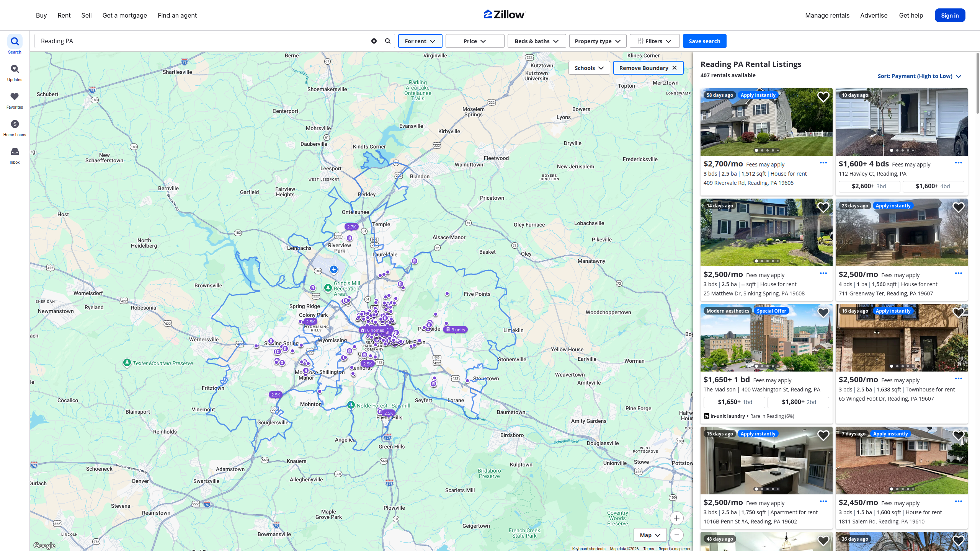Open Report a map error link
Screen dimensions: 980x551
[x=675, y=549]
